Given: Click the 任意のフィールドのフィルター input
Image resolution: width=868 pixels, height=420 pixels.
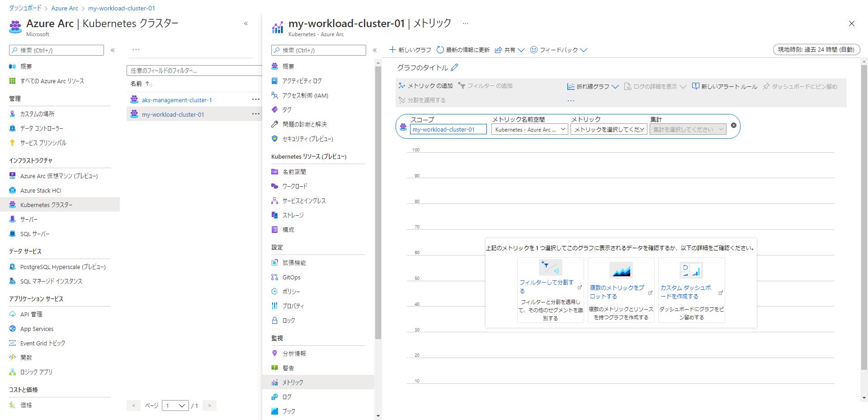Looking at the screenshot, I should (194, 71).
